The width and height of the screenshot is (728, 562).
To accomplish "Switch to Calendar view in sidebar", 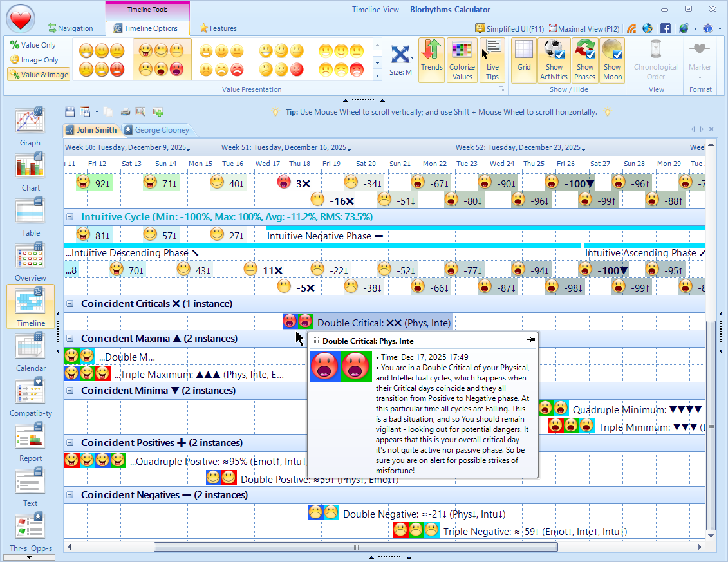I will point(30,351).
